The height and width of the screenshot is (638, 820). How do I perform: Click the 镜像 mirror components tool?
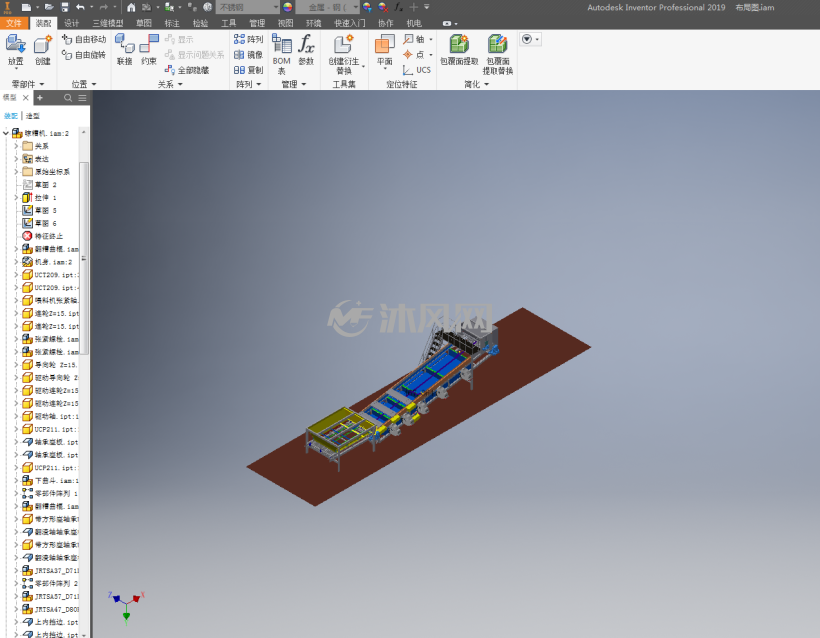coord(248,55)
